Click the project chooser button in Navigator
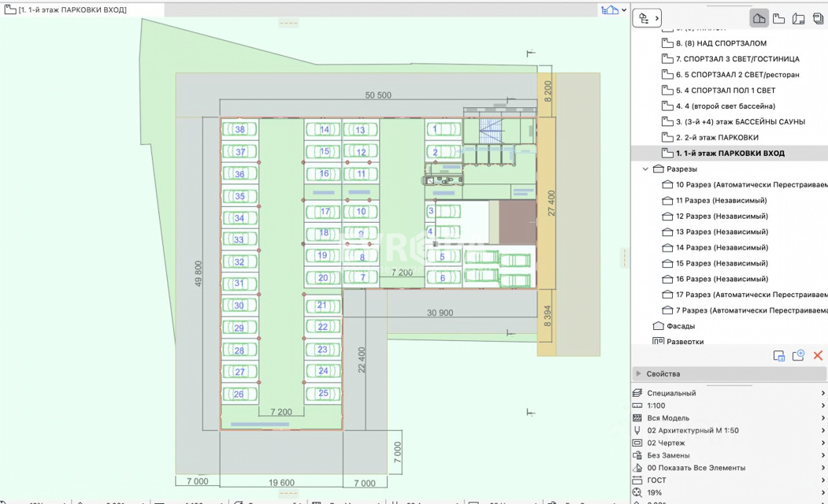This screenshot has height=504, width=828. tap(649, 18)
